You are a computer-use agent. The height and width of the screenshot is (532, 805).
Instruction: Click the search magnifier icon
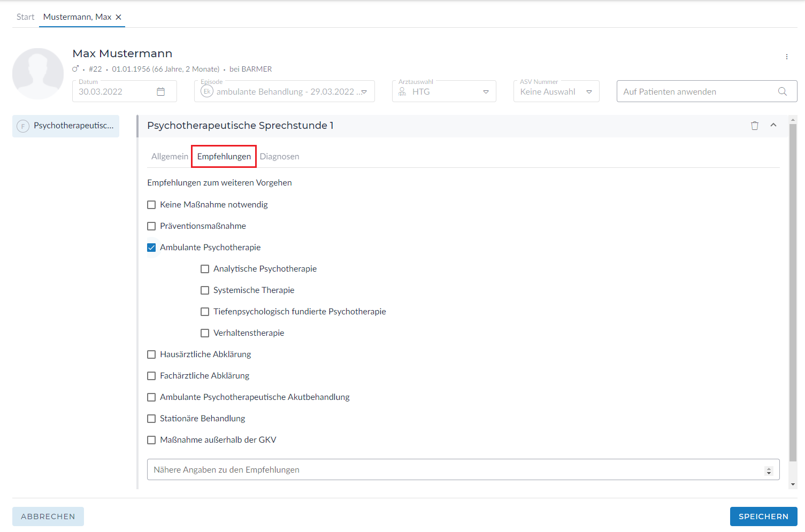[782, 91]
